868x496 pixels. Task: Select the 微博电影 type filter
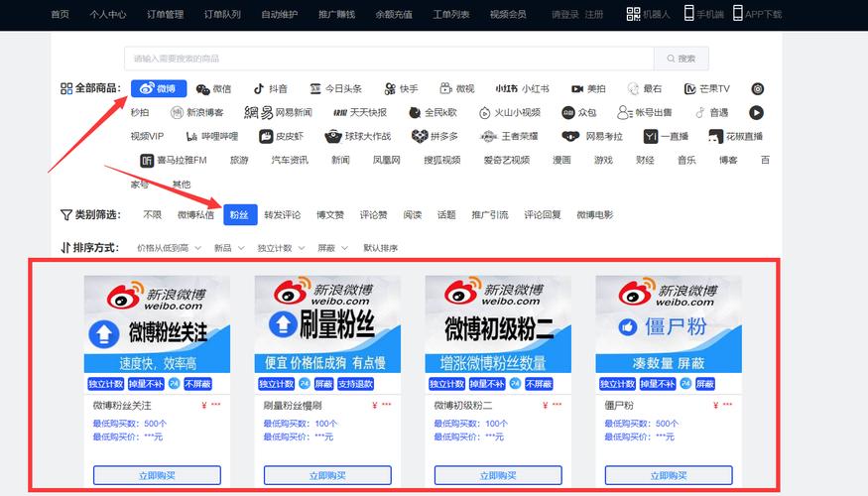pos(594,215)
